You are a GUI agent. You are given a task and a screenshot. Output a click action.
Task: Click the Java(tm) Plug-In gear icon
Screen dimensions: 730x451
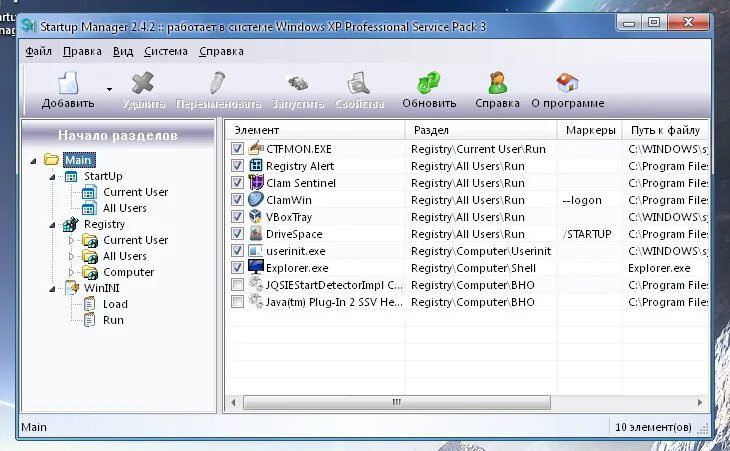[256, 302]
